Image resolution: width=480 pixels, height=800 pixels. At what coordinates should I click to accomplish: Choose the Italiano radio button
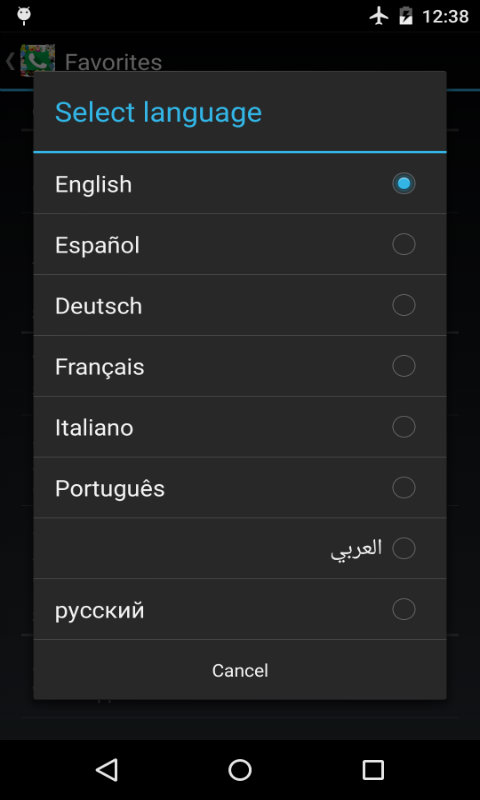coord(403,427)
